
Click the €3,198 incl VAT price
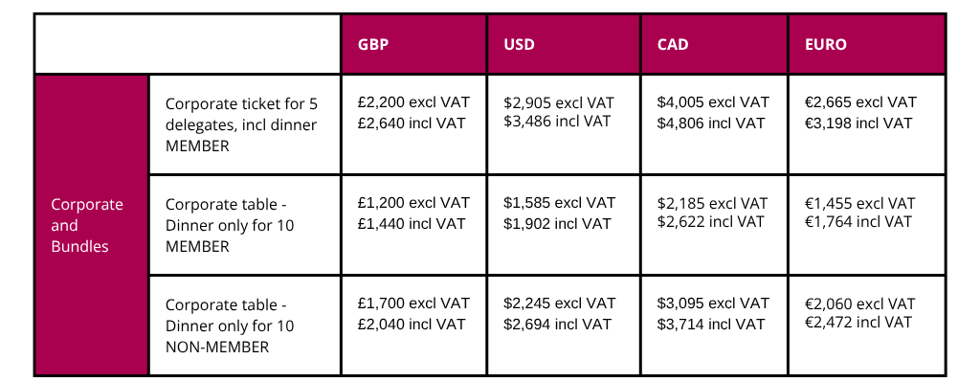point(858,123)
